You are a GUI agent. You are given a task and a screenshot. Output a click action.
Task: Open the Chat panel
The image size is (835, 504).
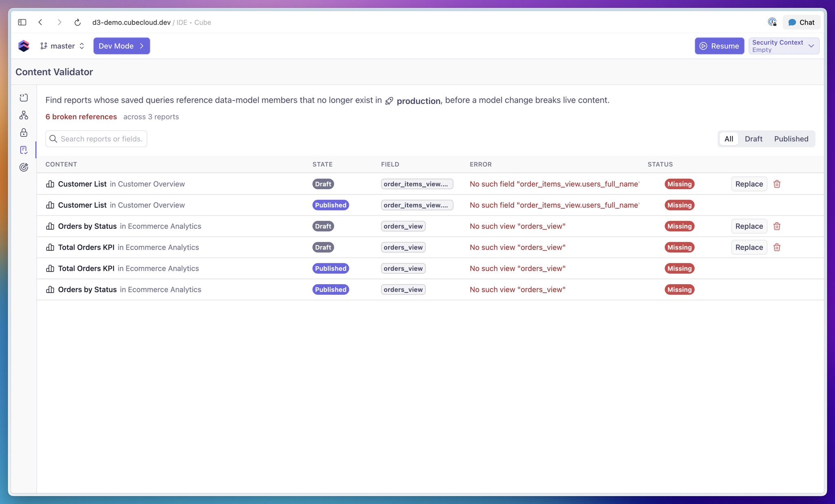(802, 22)
